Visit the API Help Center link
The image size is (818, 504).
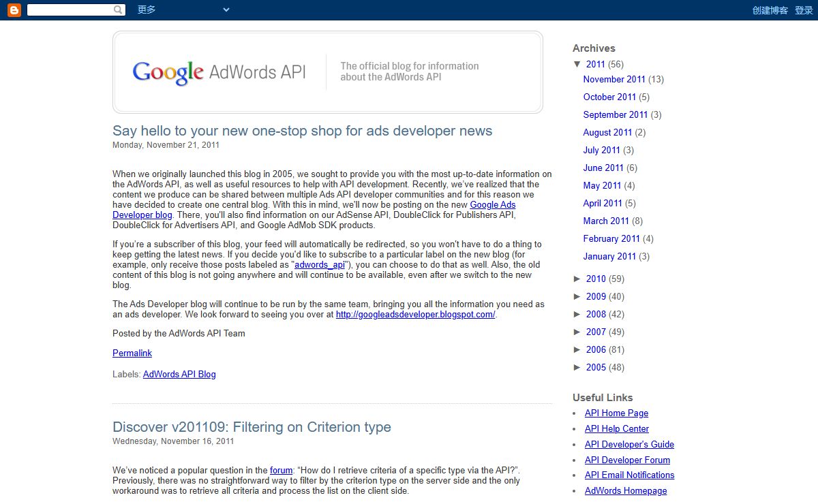617,429
